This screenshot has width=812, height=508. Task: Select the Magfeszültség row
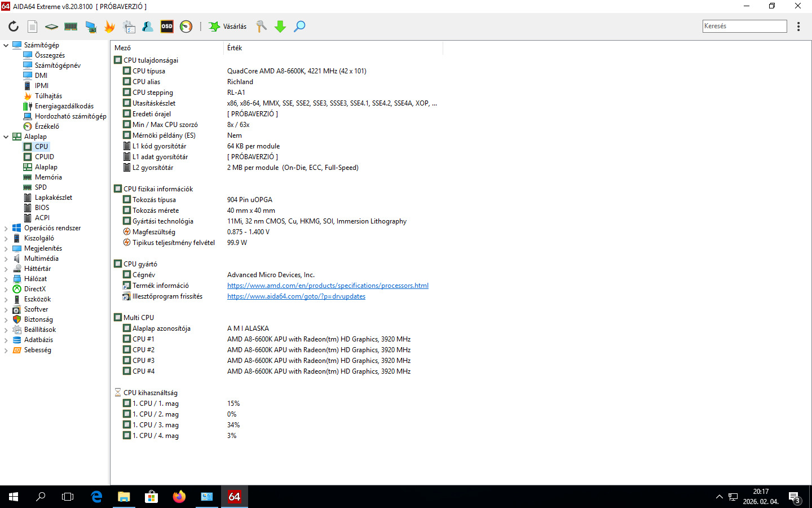(x=276, y=232)
